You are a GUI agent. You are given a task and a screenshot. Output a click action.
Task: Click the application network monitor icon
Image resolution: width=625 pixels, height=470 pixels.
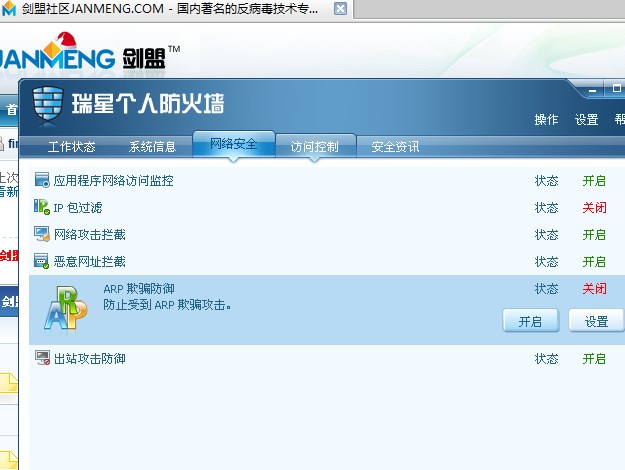(42, 180)
